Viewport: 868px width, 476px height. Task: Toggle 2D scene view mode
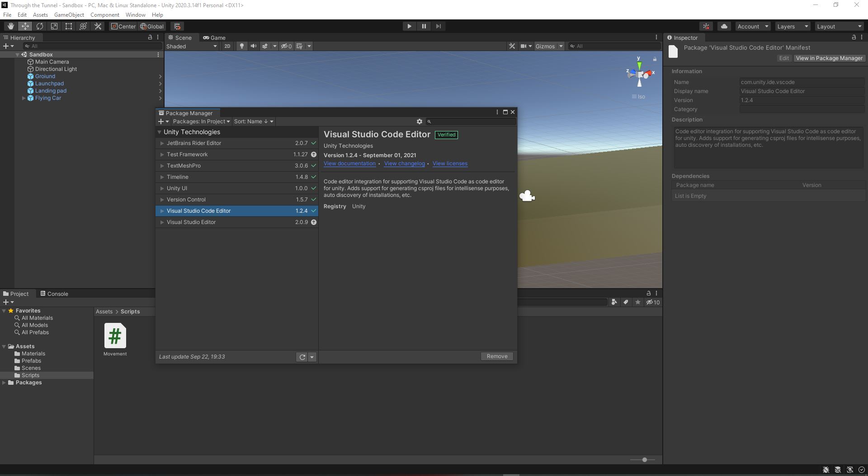coord(227,46)
